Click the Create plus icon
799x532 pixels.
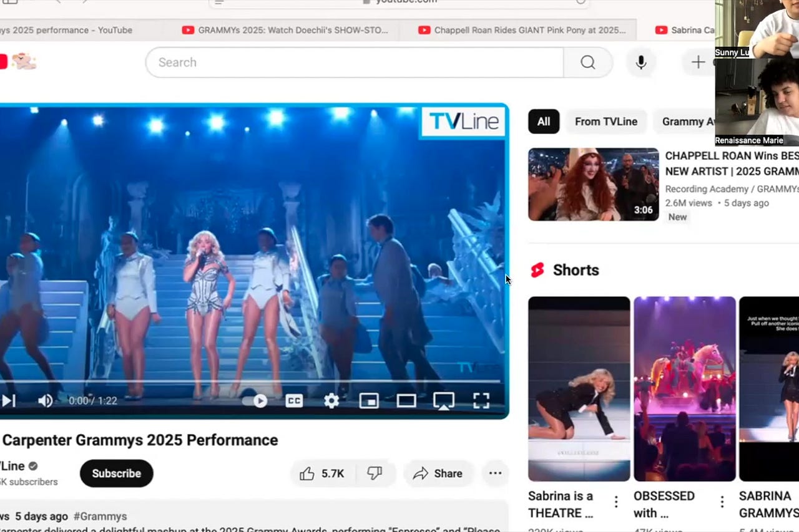tap(698, 62)
